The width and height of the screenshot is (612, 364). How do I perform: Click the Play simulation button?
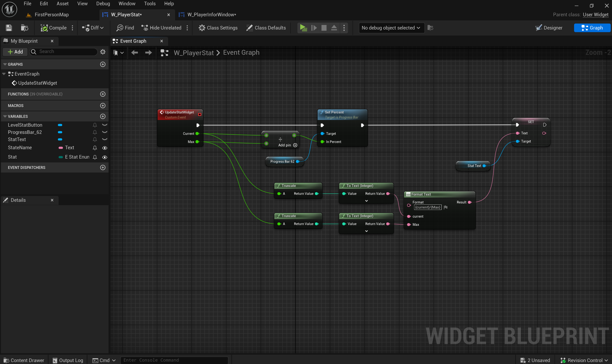[x=303, y=28]
